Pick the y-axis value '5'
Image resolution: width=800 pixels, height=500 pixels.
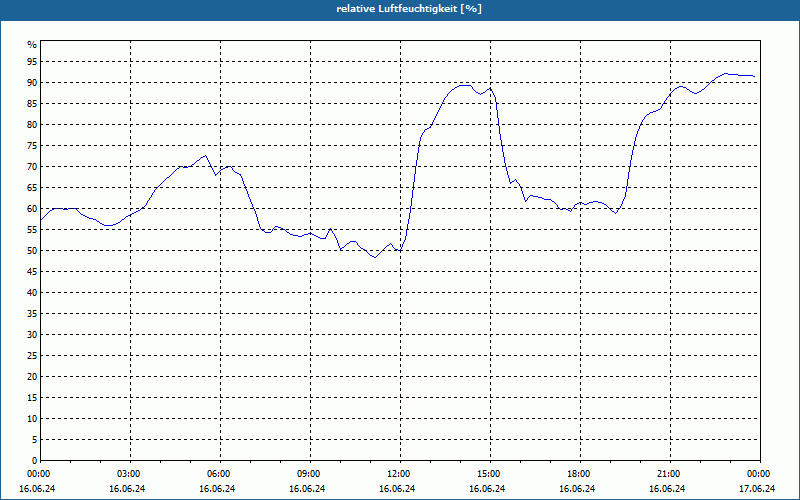click(34, 440)
